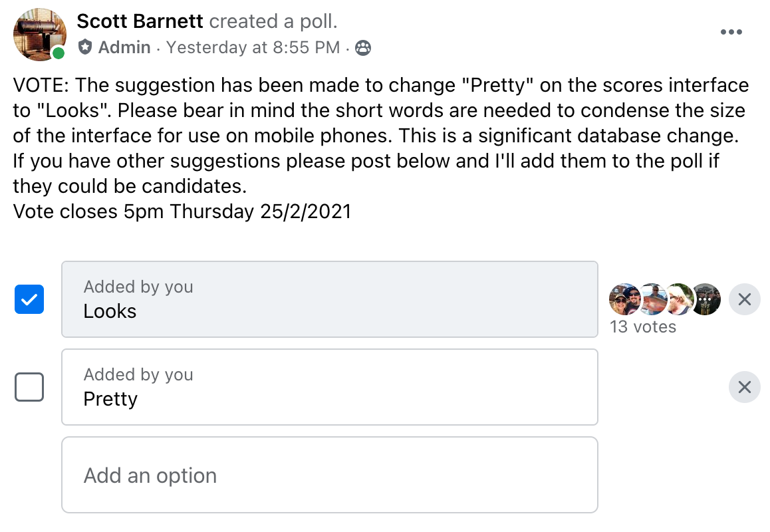The width and height of the screenshot is (770, 532).
Task: Open Scott Barnett's profile picture
Action: (x=40, y=35)
